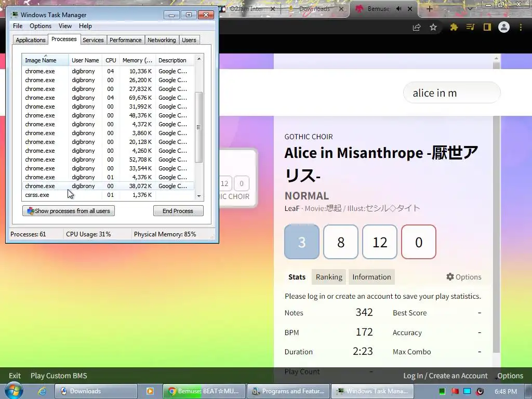Toggle the Chrome side panel icon
532x399 pixels.
pos(487,27)
